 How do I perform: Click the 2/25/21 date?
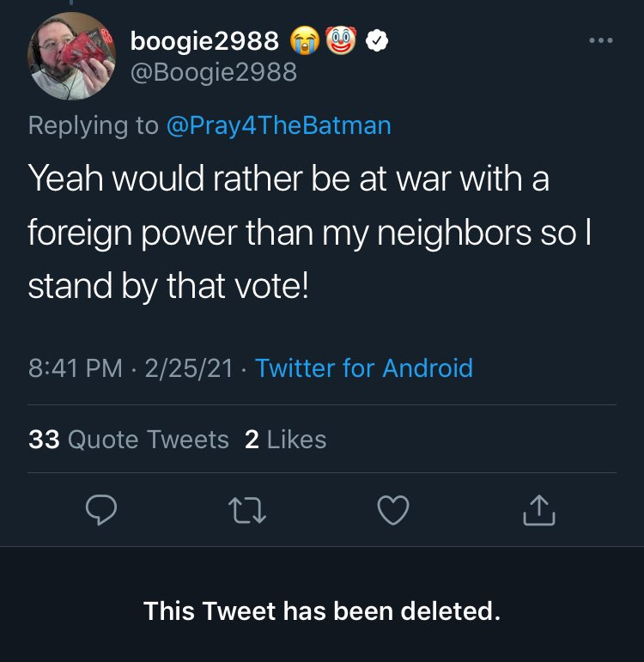tap(189, 368)
